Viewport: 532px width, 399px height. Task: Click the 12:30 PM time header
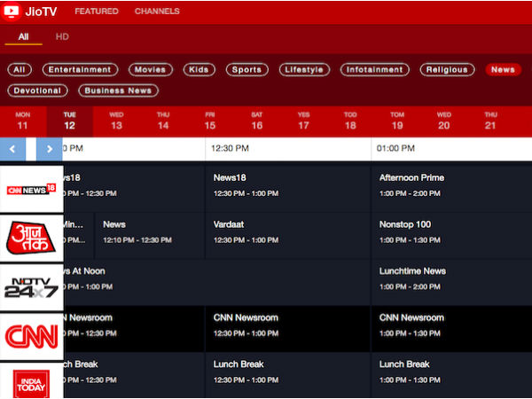click(x=288, y=149)
